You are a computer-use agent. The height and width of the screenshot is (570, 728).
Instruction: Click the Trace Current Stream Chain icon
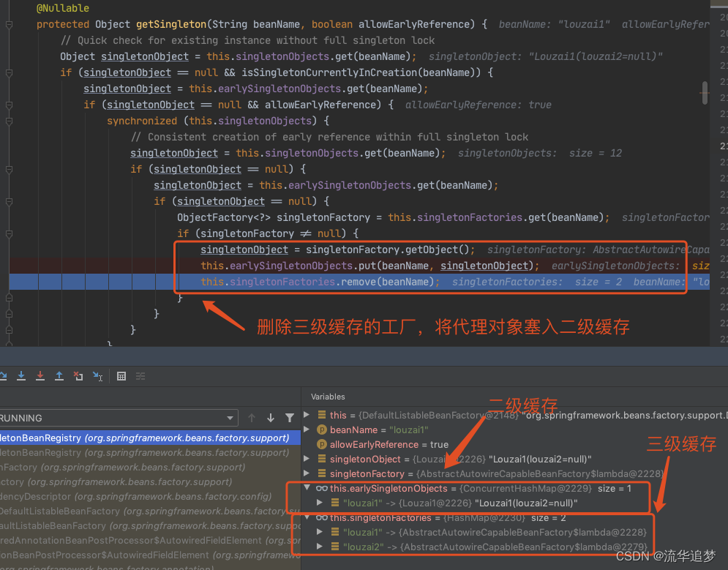(x=140, y=376)
